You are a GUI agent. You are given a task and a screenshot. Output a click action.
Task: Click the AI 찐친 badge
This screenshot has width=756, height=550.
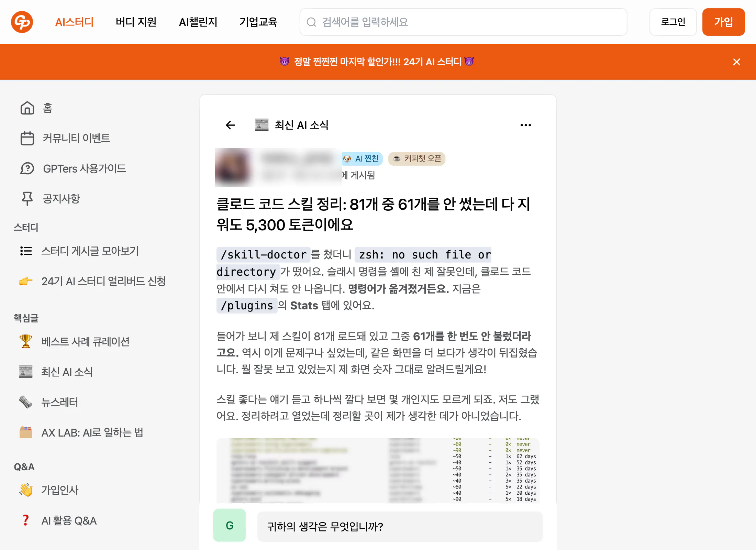[362, 158]
